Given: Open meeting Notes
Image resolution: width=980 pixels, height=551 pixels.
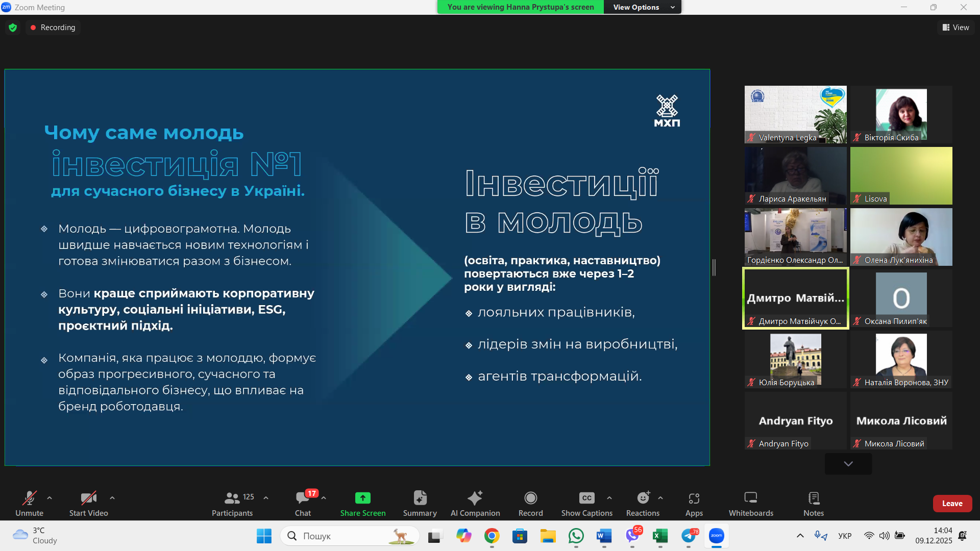Looking at the screenshot, I should tap(813, 503).
